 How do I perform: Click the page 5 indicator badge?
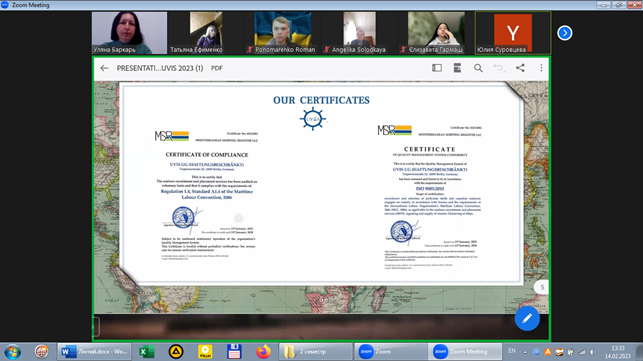pos(542,287)
